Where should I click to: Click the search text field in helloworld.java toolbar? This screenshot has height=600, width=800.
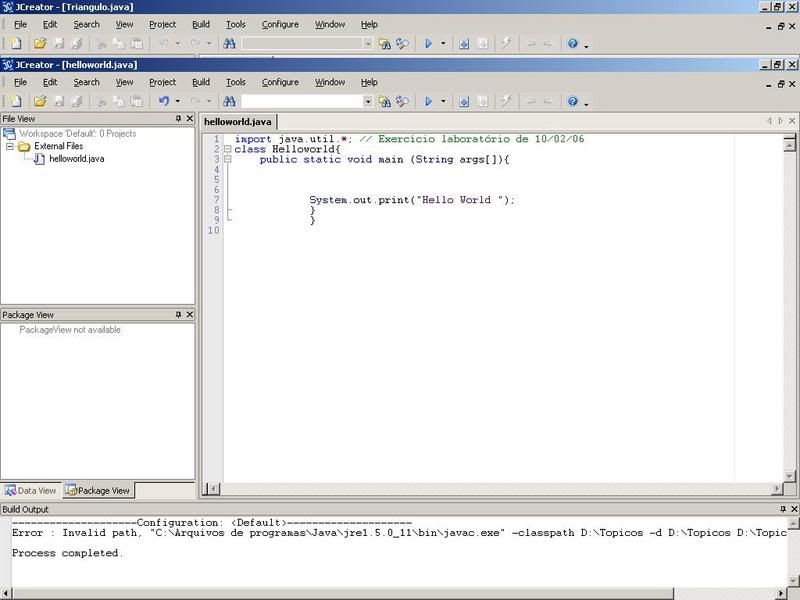[300, 101]
